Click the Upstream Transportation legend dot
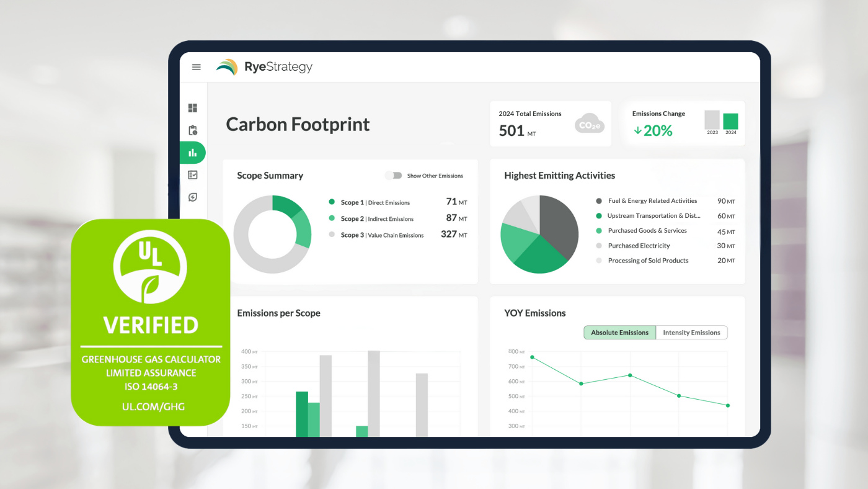 point(599,216)
